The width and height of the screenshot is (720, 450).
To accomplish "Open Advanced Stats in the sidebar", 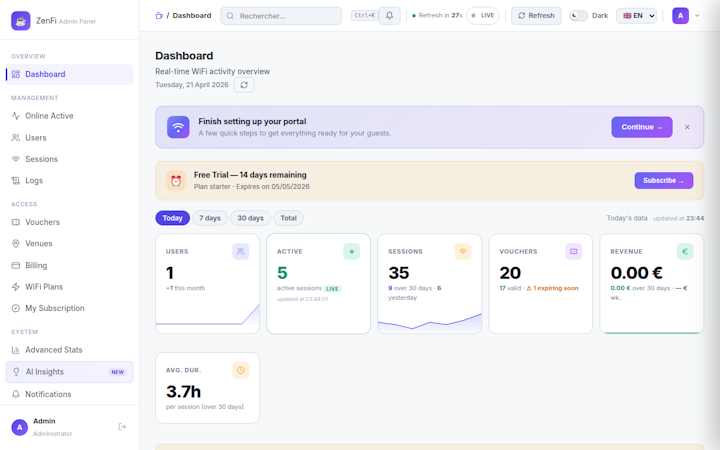I will (69, 350).
